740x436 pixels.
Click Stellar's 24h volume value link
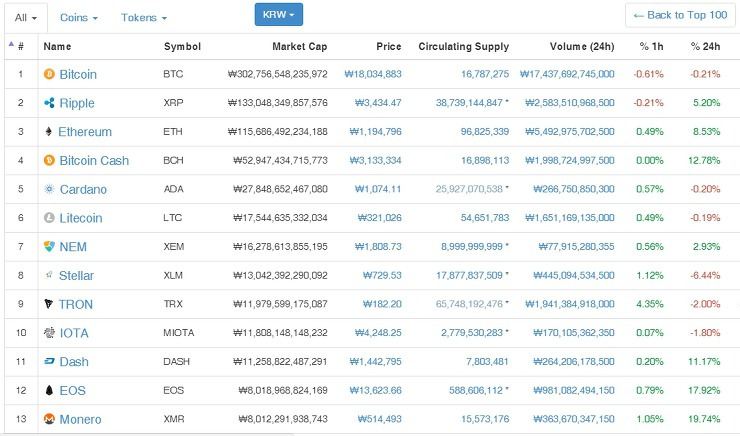[x=574, y=276]
